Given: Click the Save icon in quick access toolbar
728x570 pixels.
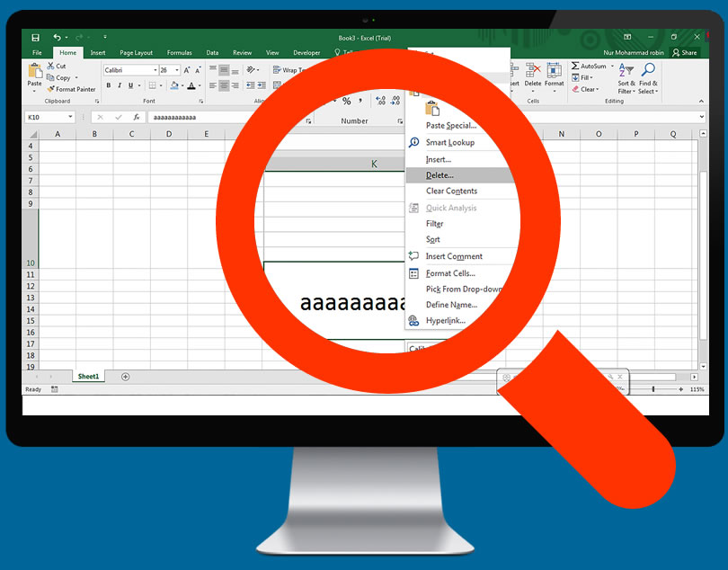Looking at the screenshot, I should [x=35, y=38].
